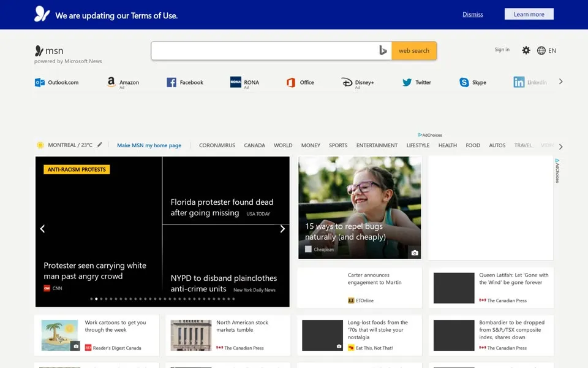Open the Disney+ shortcut
The image size is (588, 368).
pyautogui.click(x=357, y=82)
